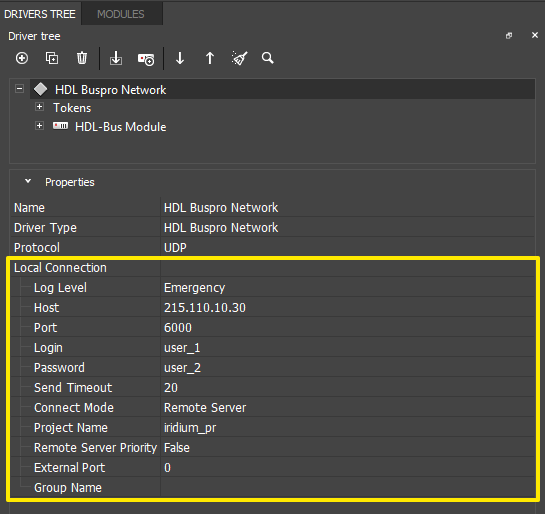Switch to the DRIVERS TREE tab
The image size is (545, 514).
tap(40, 14)
